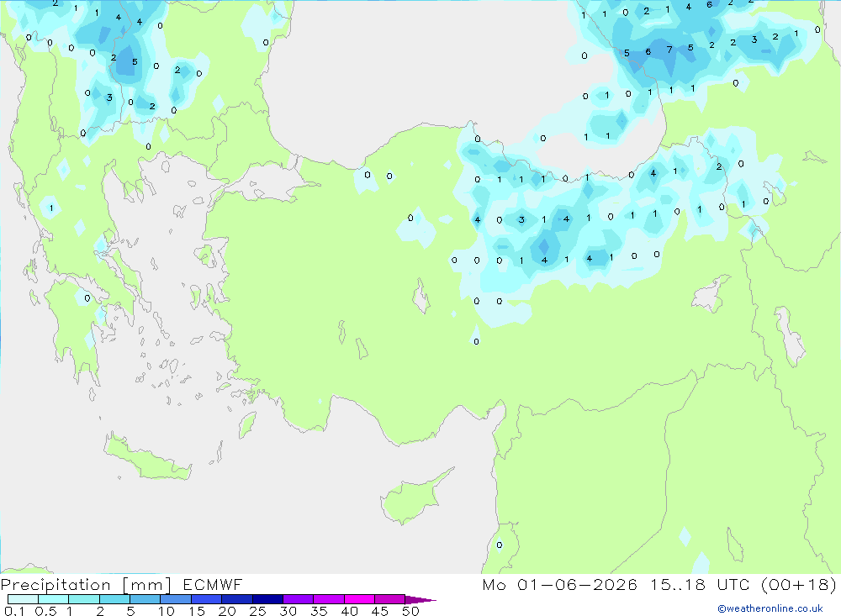Screen dimensions: 841x616
Task: Click the '50' legend scale label
Action: click(410, 611)
